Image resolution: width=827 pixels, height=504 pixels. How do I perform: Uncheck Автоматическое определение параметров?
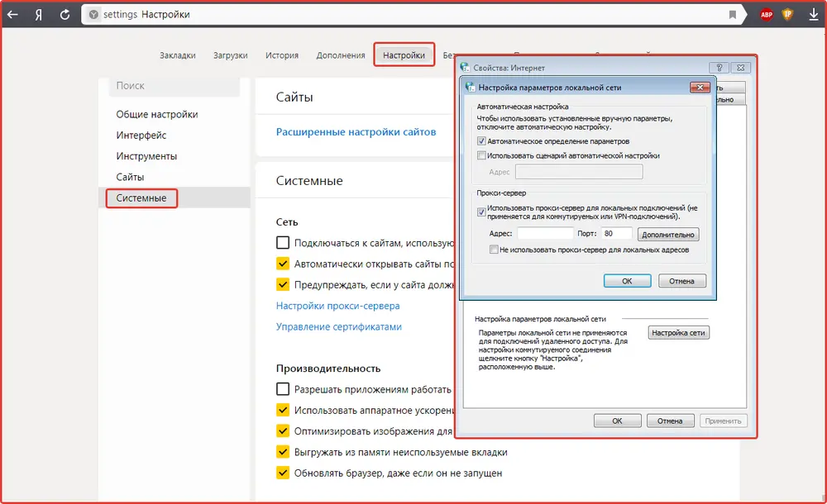pos(482,141)
